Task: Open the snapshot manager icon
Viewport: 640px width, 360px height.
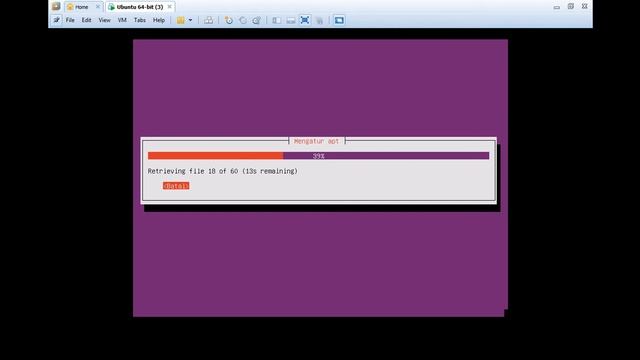Action: pos(256,20)
